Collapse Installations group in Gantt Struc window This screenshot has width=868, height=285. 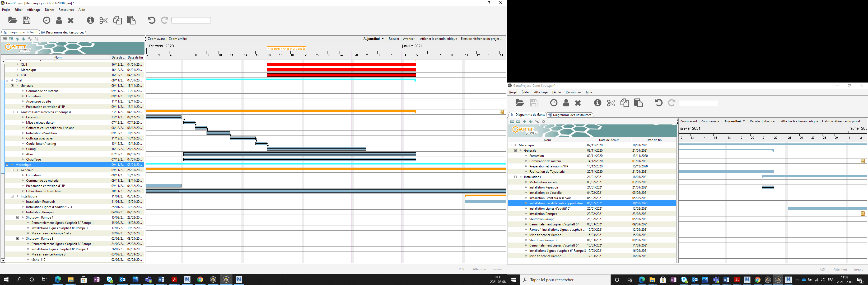tap(515, 177)
